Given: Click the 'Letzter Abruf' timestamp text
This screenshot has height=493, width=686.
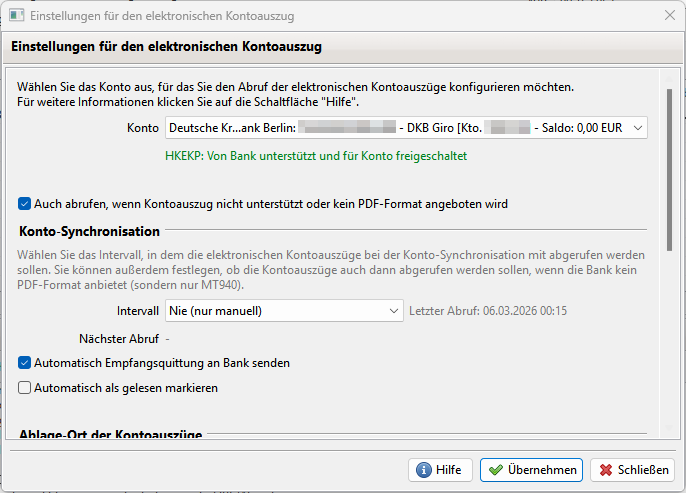Looking at the screenshot, I should tap(488, 311).
